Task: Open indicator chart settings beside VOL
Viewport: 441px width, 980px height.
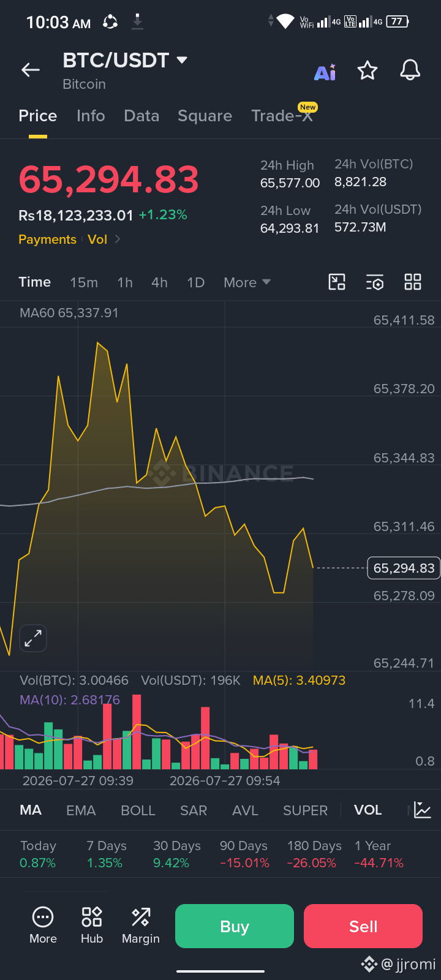Action: pos(423,810)
